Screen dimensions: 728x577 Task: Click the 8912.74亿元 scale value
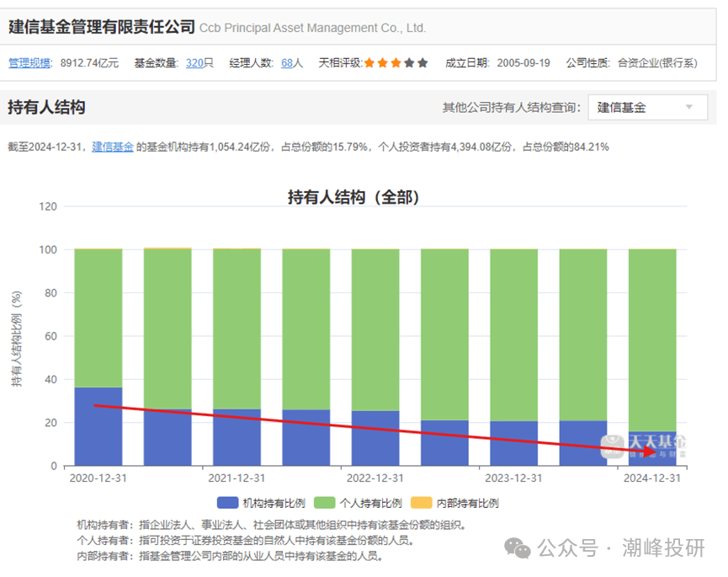coord(89,62)
